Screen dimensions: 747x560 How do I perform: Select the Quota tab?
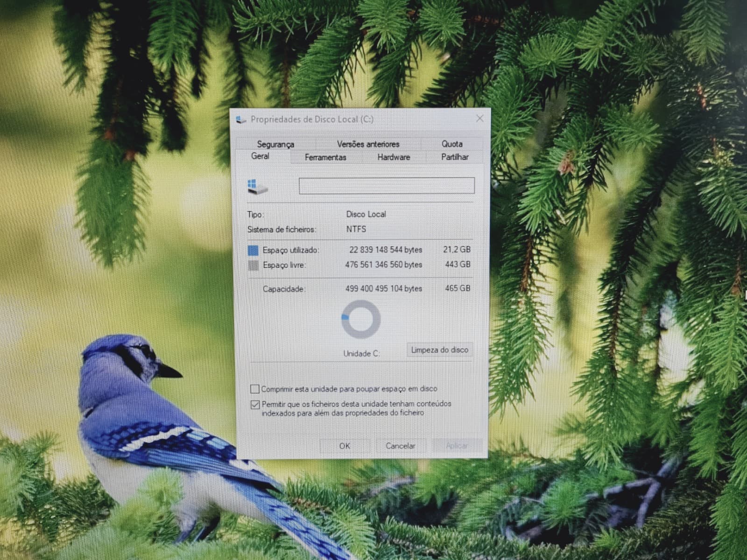pos(451,144)
